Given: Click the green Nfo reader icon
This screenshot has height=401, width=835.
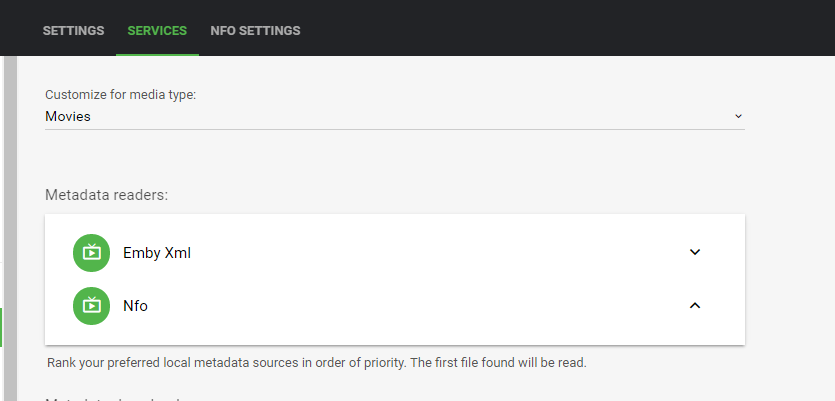Looking at the screenshot, I should (x=91, y=305).
